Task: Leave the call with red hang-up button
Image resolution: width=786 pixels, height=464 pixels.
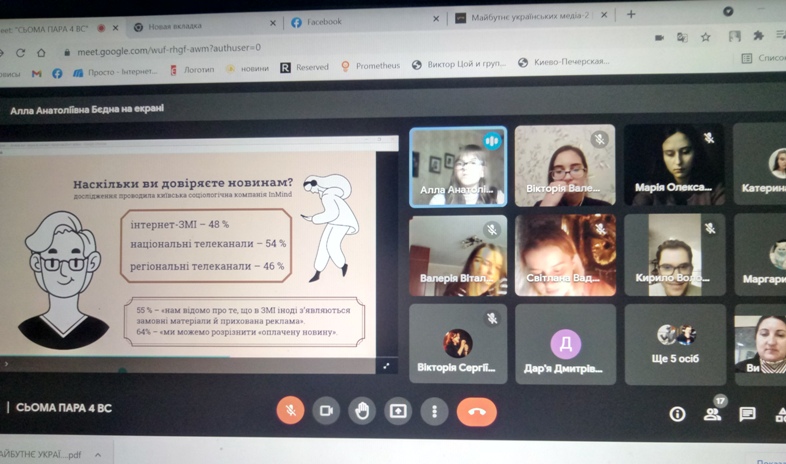Action: 477,412
